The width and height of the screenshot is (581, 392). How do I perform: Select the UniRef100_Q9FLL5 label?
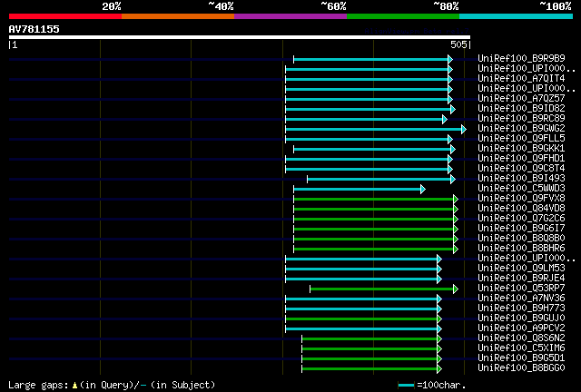tap(521, 138)
